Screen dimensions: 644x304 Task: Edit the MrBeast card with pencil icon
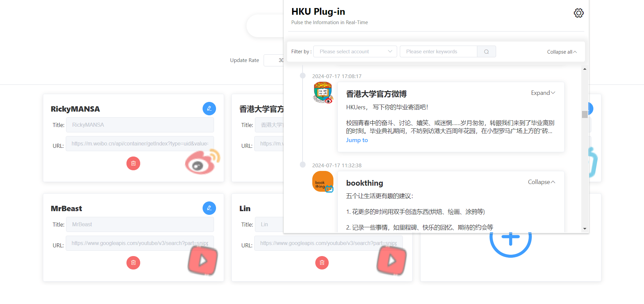point(209,208)
